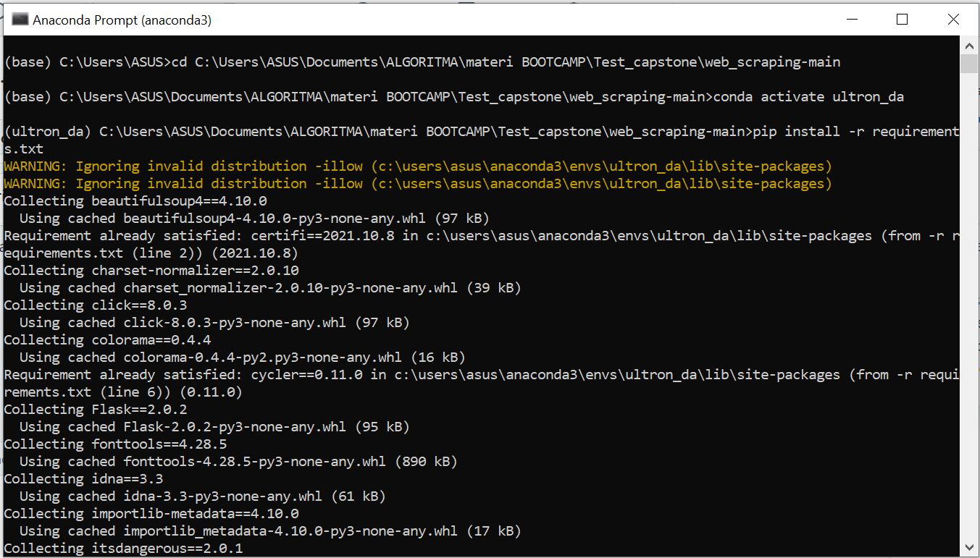The image size is (980, 558).
Task: Minimize the Anaconda Prompt window
Action: click(852, 19)
